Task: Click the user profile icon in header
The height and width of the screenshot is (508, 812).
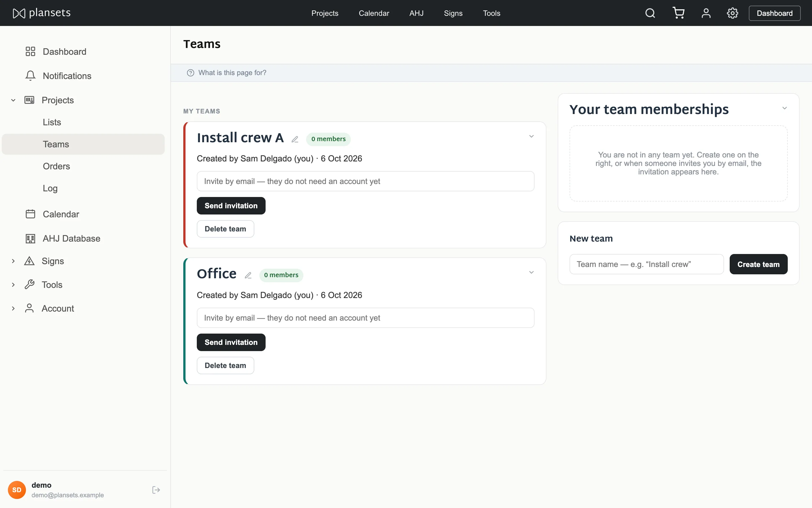Action: tap(706, 13)
